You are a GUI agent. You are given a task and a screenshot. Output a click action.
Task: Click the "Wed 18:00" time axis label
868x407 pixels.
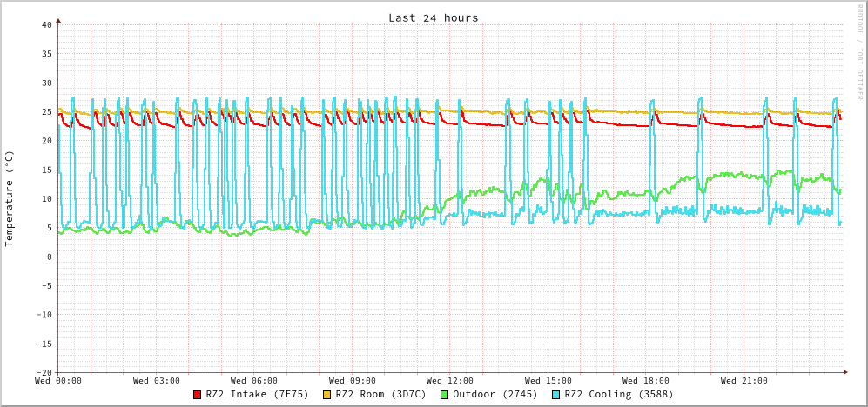[x=646, y=380]
